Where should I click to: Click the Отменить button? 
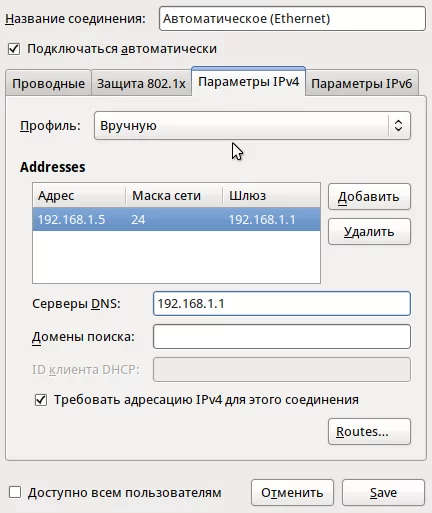pos(292,493)
